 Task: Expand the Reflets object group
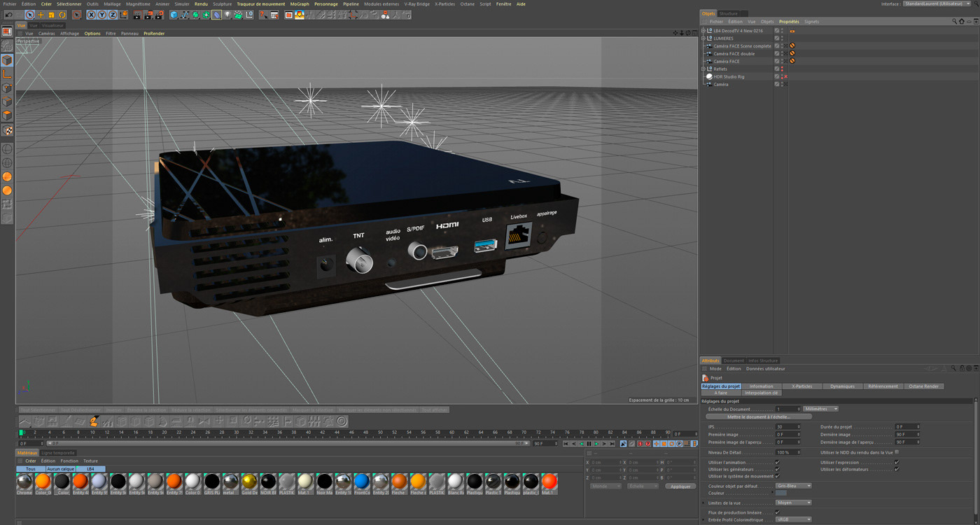tap(703, 69)
